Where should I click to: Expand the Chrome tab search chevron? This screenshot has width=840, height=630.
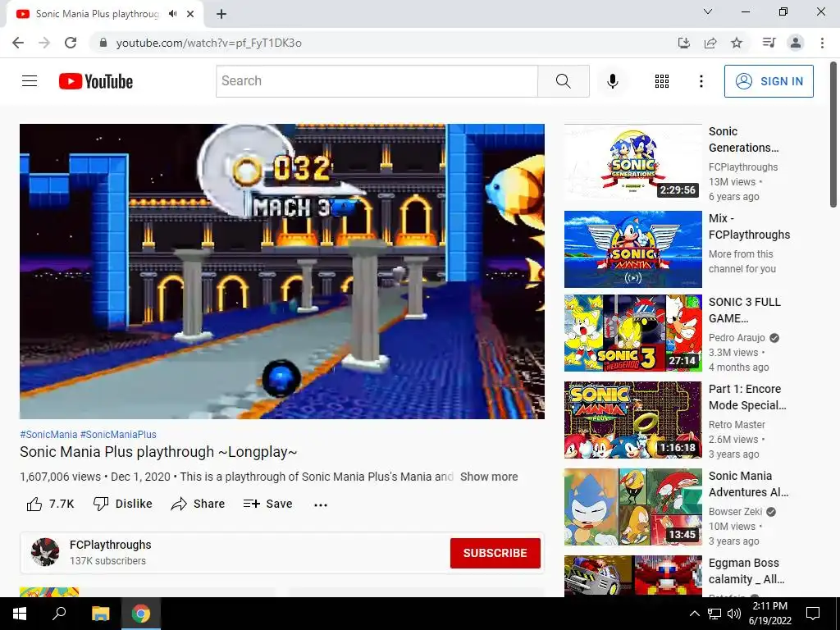tap(707, 11)
